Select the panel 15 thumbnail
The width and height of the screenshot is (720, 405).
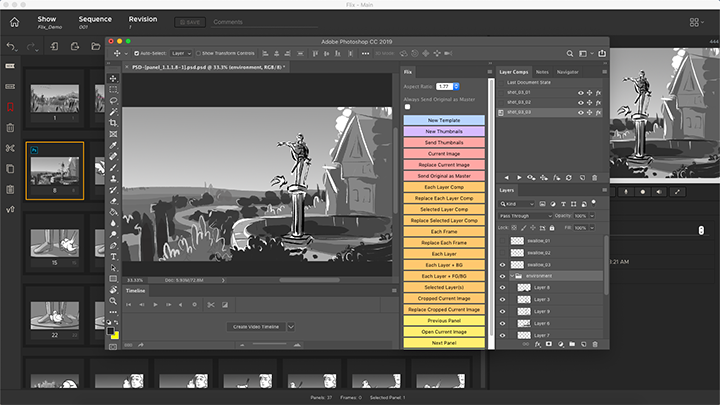pos(54,241)
